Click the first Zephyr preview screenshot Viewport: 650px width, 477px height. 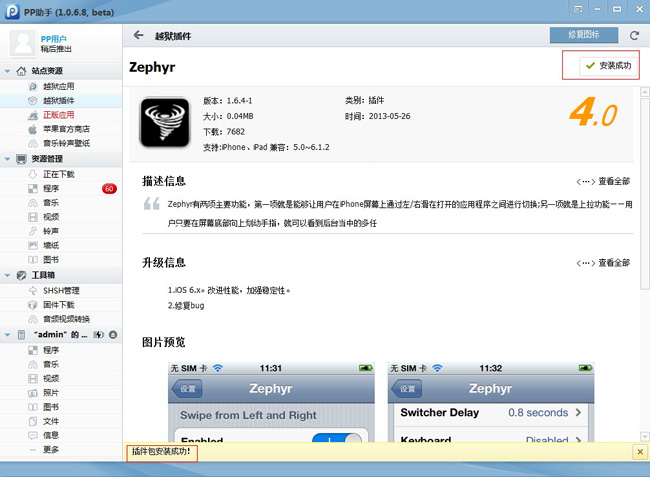coord(267,402)
